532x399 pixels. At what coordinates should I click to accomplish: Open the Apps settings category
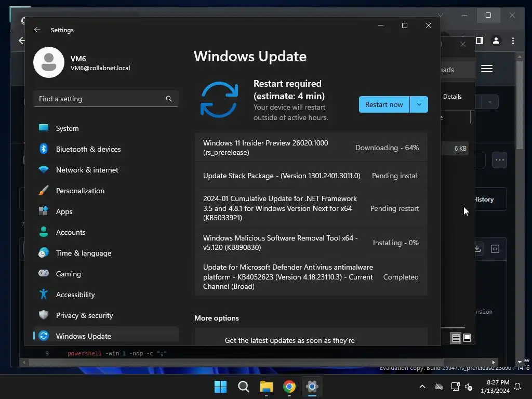106,211
